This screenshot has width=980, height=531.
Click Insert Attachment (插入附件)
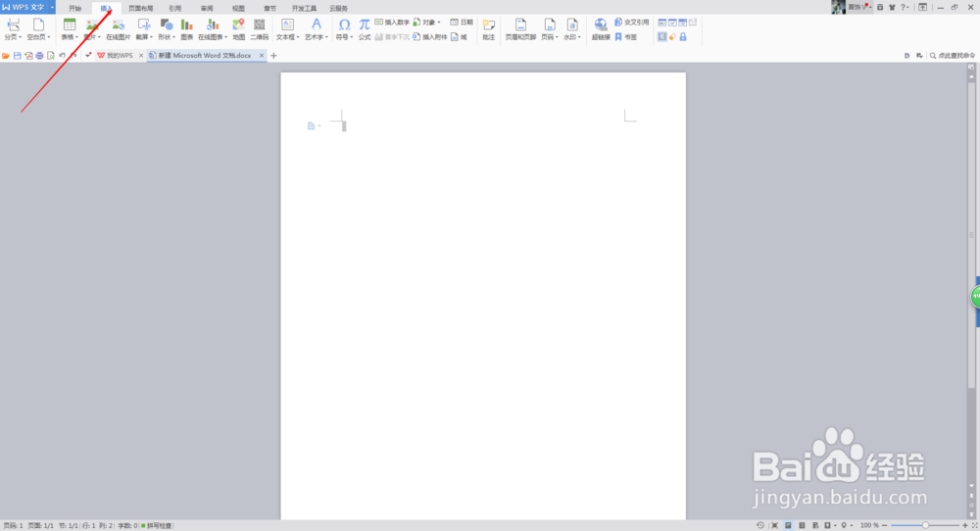[x=430, y=37]
